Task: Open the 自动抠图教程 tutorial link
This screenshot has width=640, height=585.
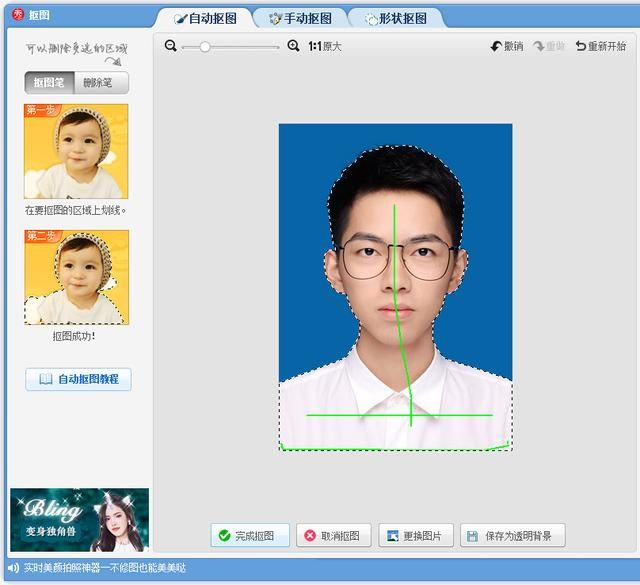Action: click(x=78, y=379)
